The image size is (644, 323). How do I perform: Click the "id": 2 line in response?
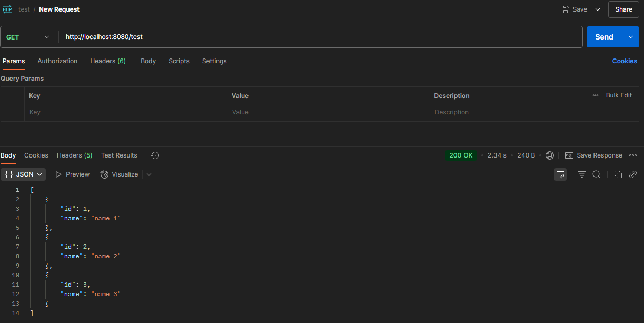[x=75, y=247]
